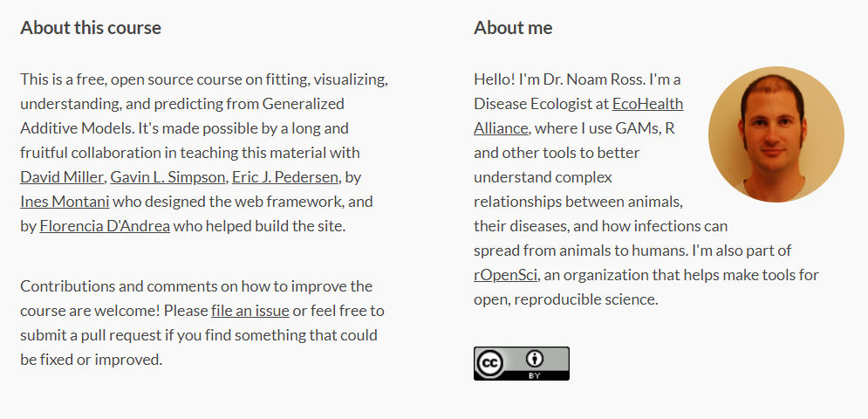868x419 pixels.
Task: Open the Ines Montani link
Action: tap(65, 202)
